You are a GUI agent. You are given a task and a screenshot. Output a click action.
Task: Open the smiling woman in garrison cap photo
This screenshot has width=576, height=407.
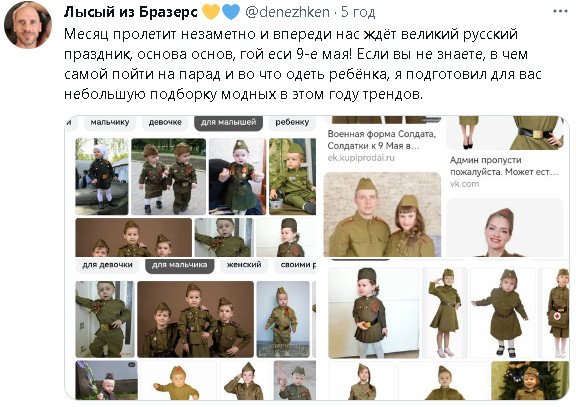504,228
